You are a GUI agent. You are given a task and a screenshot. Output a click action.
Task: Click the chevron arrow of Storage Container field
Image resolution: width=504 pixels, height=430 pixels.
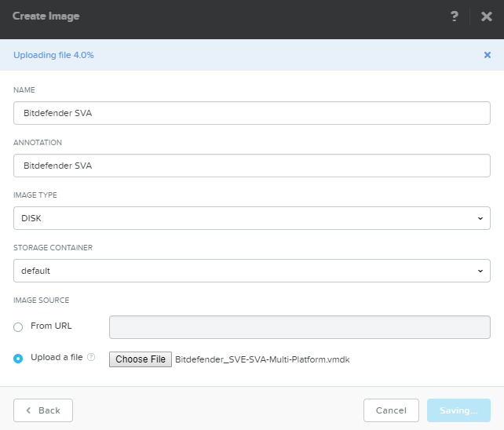[x=480, y=271]
